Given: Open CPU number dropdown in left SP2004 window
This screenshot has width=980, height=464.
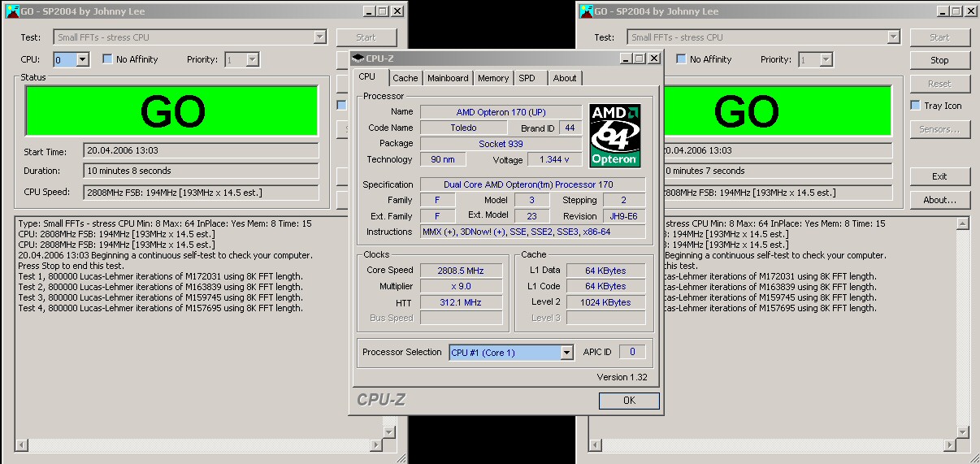Looking at the screenshot, I should point(82,59).
